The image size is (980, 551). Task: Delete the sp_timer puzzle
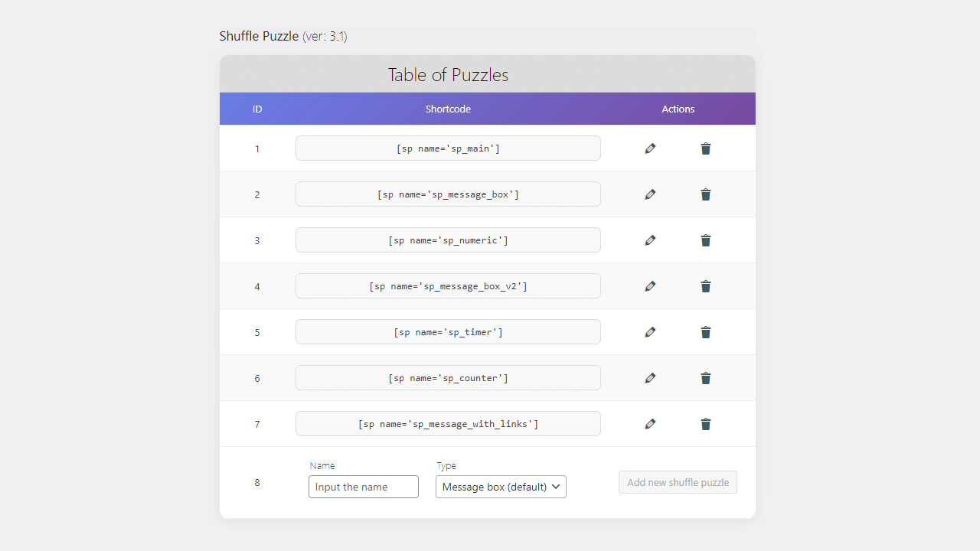(x=706, y=332)
